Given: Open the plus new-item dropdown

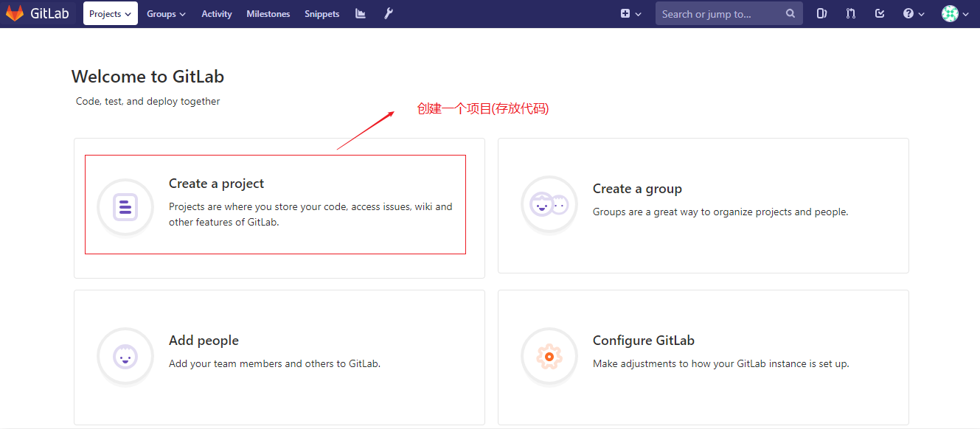Looking at the screenshot, I should 630,14.
